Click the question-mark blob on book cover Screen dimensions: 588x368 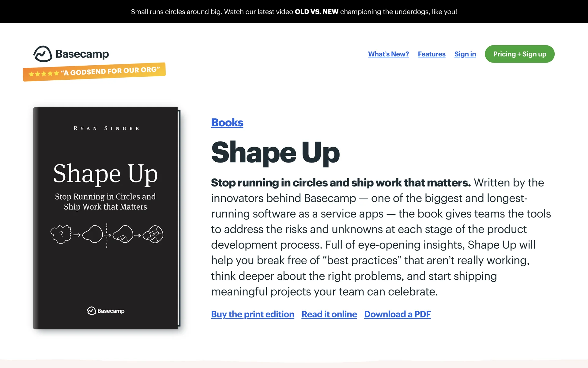pyautogui.click(x=61, y=234)
